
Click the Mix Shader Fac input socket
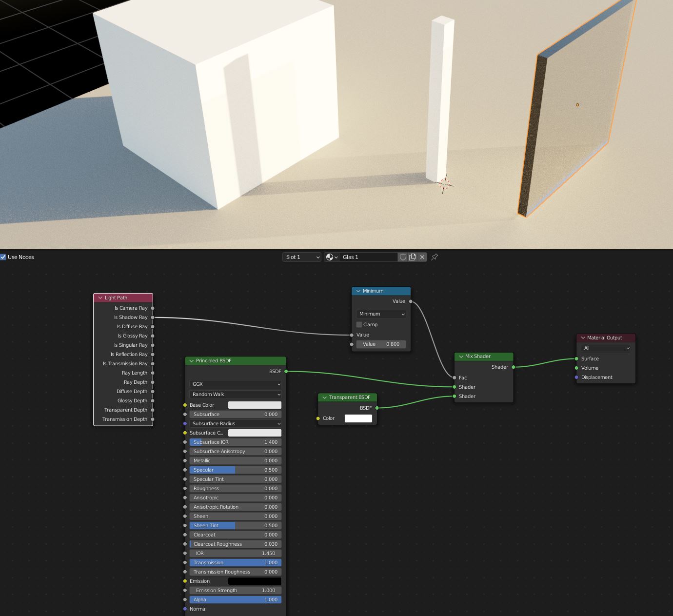[455, 378]
